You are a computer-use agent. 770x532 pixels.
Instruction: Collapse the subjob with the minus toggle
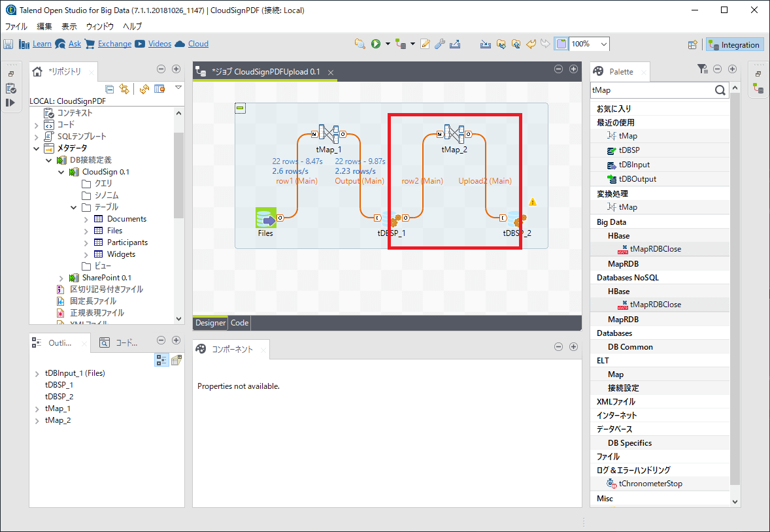[x=240, y=108]
